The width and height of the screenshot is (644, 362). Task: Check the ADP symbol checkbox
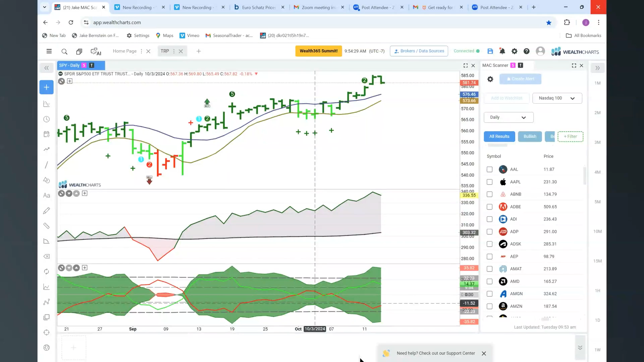(489, 232)
